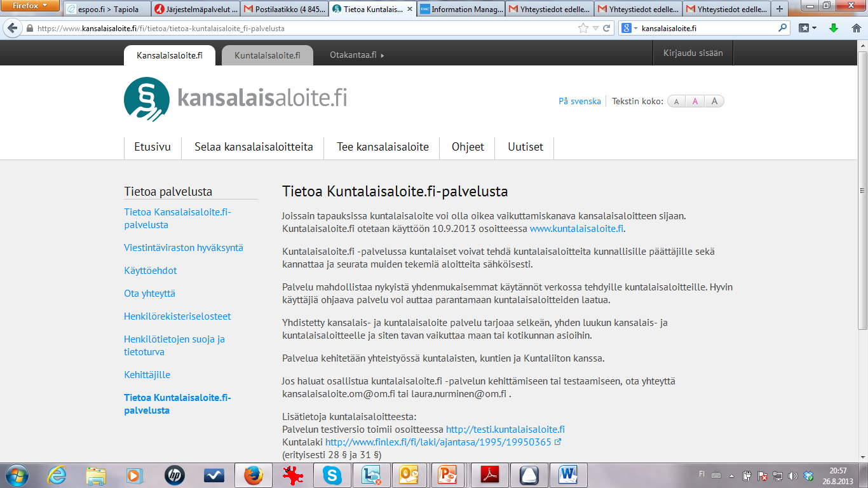
Task: Open sidebar link Tietoa Kansalaisaloite.fi-palvelusta
Action: click(178, 219)
